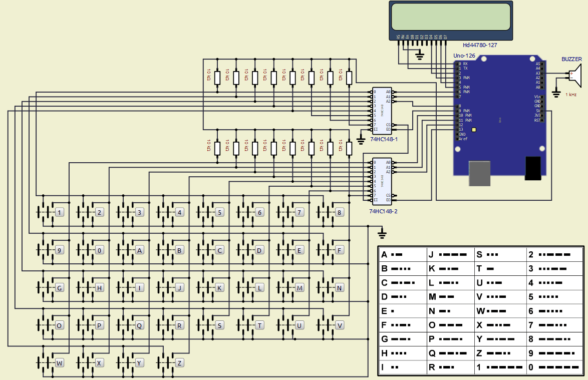Click the Morse code reference table
Image resolution: width=588 pixels, height=380 pixels.
coord(480,310)
